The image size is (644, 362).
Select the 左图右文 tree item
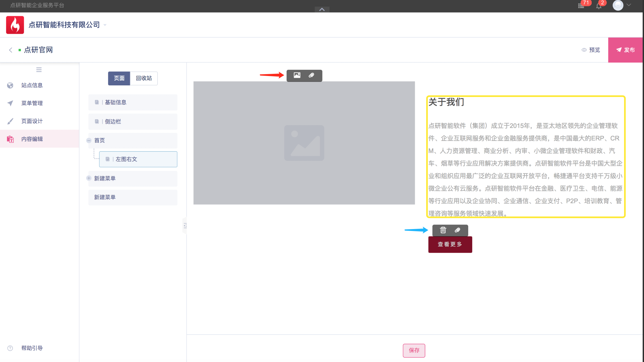(x=138, y=159)
